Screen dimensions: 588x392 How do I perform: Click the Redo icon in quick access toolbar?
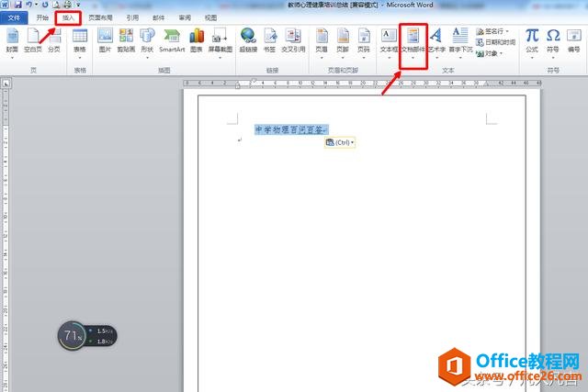[45, 5]
